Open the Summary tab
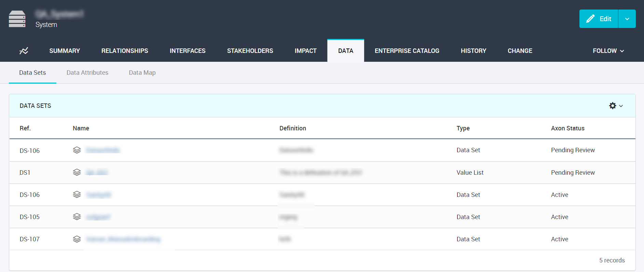 tap(65, 51)
